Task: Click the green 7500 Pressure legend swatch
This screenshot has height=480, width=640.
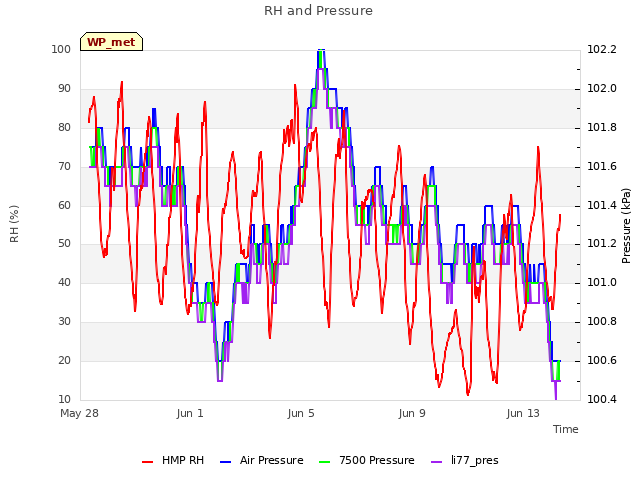Action: coord(324,462)
